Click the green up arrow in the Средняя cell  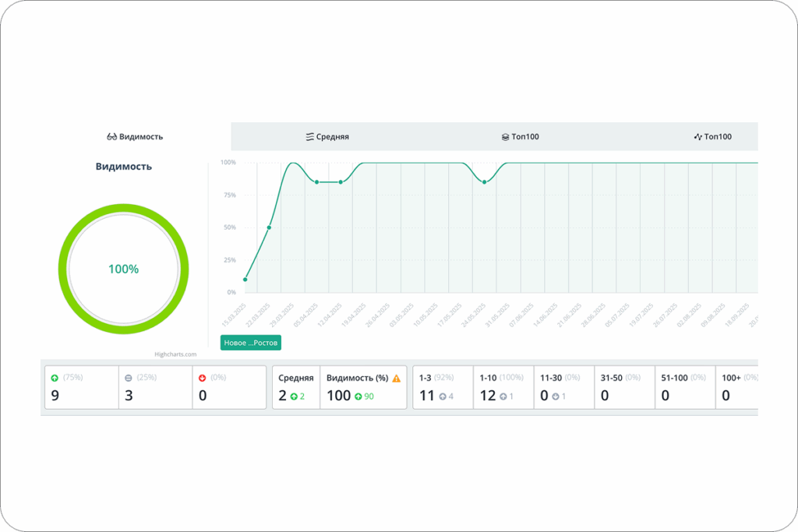point(294,396)
